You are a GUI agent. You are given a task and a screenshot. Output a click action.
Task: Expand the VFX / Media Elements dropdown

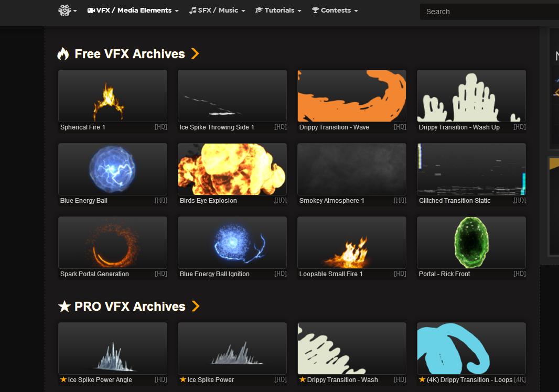pos(133,10)
